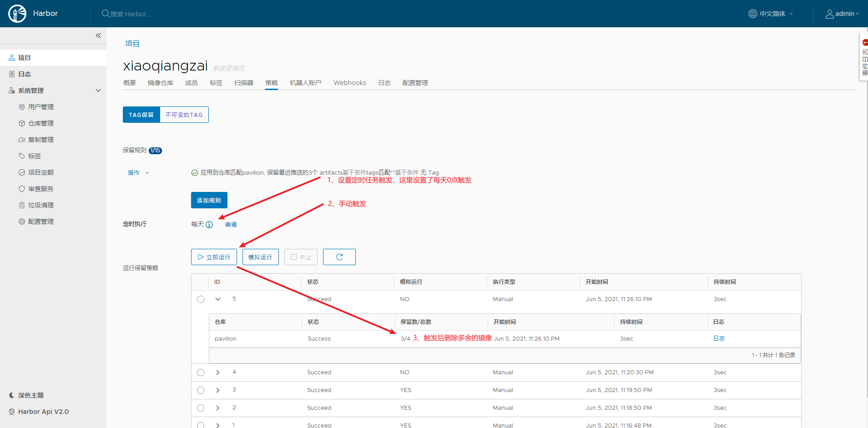Click the 审查服务 shield icon

(x=22, y=189)
